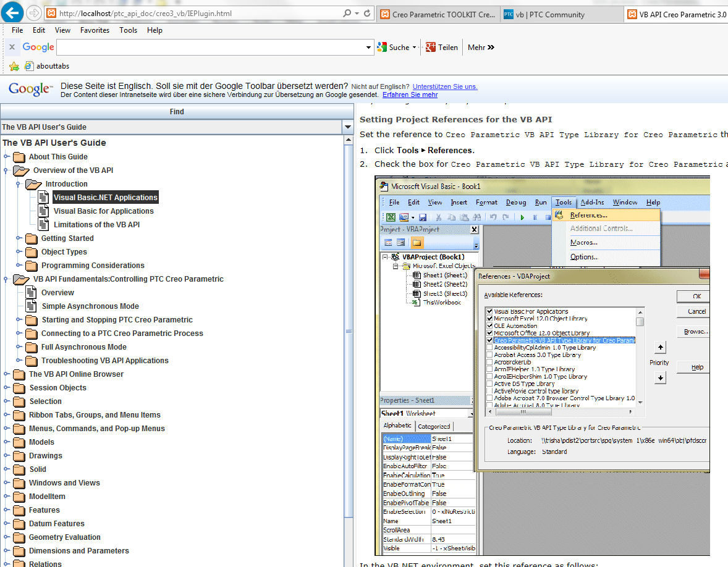Viewport: 728px width, 567px height.
Task: Click the Features folder icon
Action: tap(19, 510)
